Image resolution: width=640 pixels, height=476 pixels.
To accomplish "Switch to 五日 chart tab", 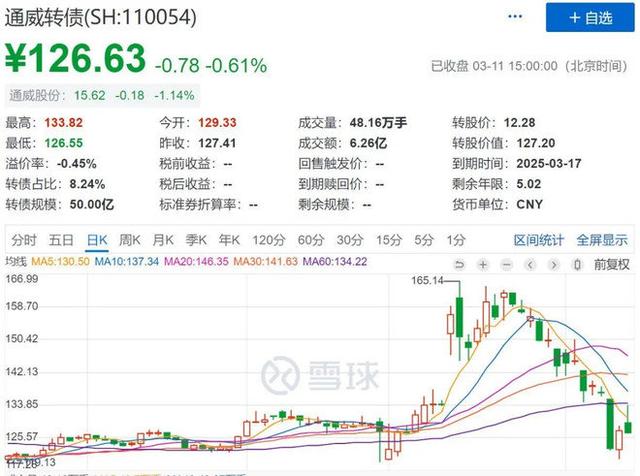I will coord(61,240).
